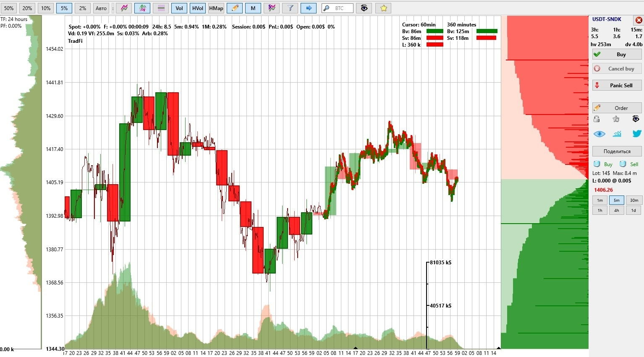This screenshot has width=644, height=357.
Task: Toggle the HMap heatmap button
Action: [x=216, y=8]
